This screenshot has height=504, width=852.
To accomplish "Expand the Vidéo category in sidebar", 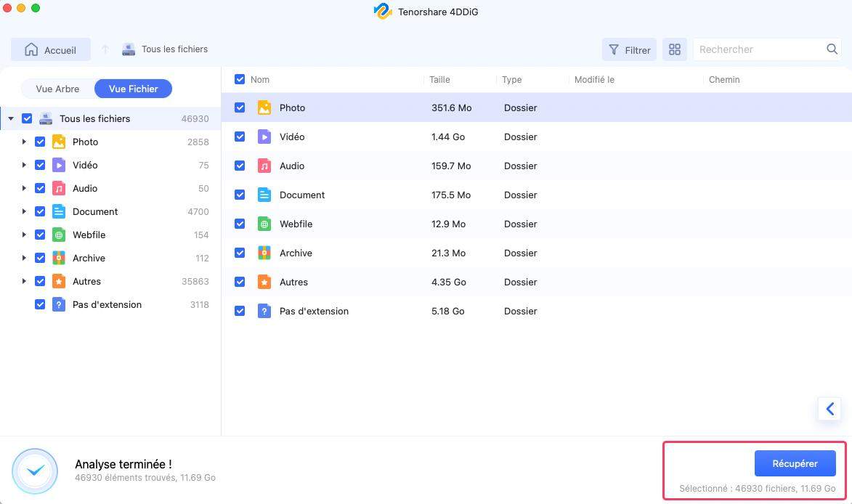I will [x=24, y=165].
